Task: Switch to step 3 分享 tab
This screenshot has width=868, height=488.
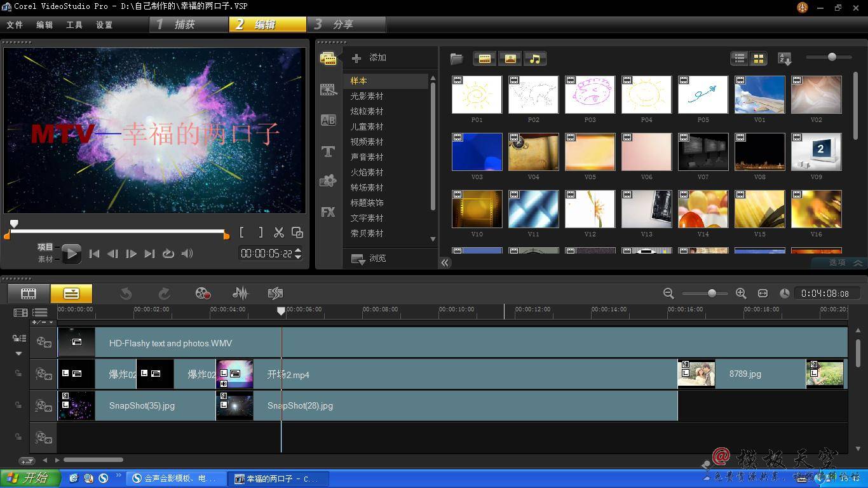Action: (x=347, y=24)
